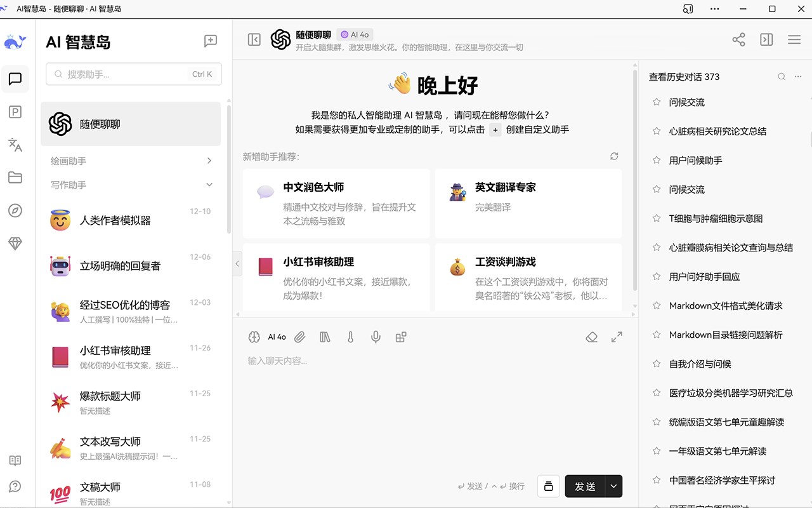Choose the 英文翻译专家 recommended card
Image resolution: width=812 pixels, height=508 pixels.
(528, 203)
